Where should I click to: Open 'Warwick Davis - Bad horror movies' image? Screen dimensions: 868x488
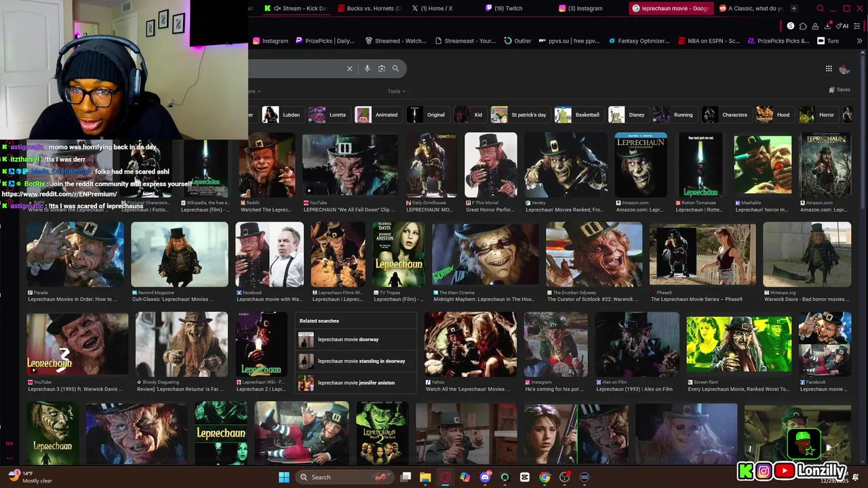(x=806, y=255)
